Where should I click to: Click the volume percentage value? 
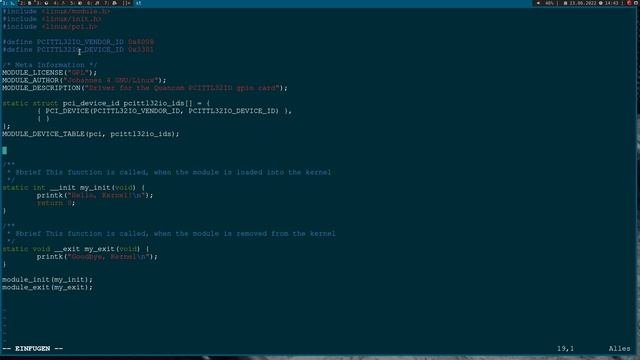pos(549,3)
